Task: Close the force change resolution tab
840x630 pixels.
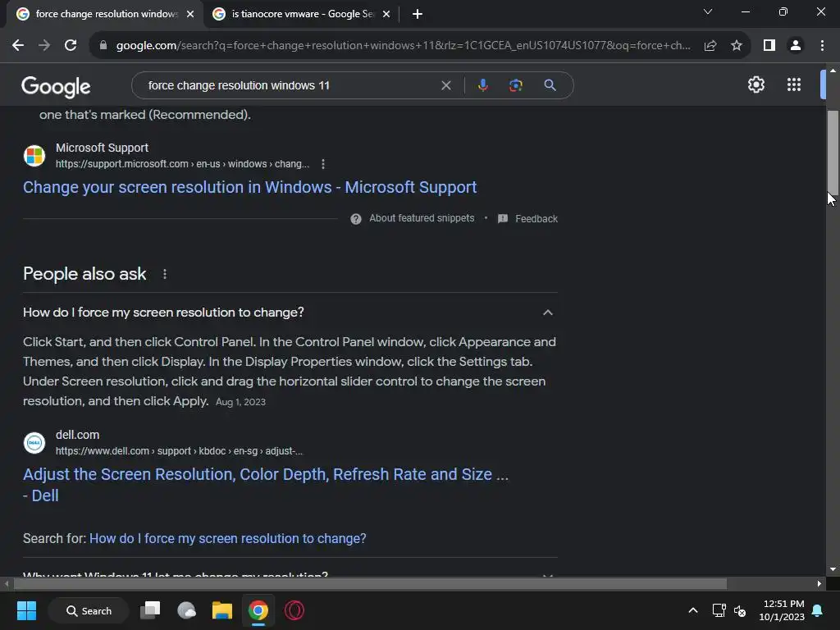Action: 190,14
